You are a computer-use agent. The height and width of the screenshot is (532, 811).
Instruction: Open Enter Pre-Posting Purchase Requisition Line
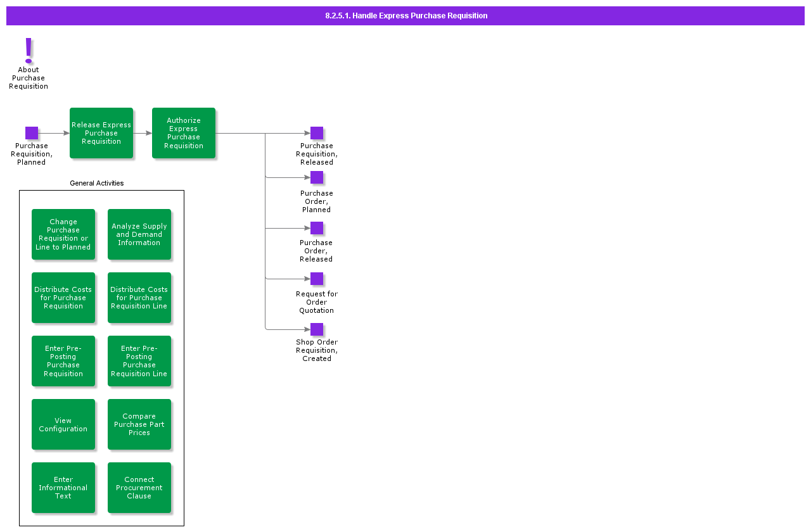139,361
